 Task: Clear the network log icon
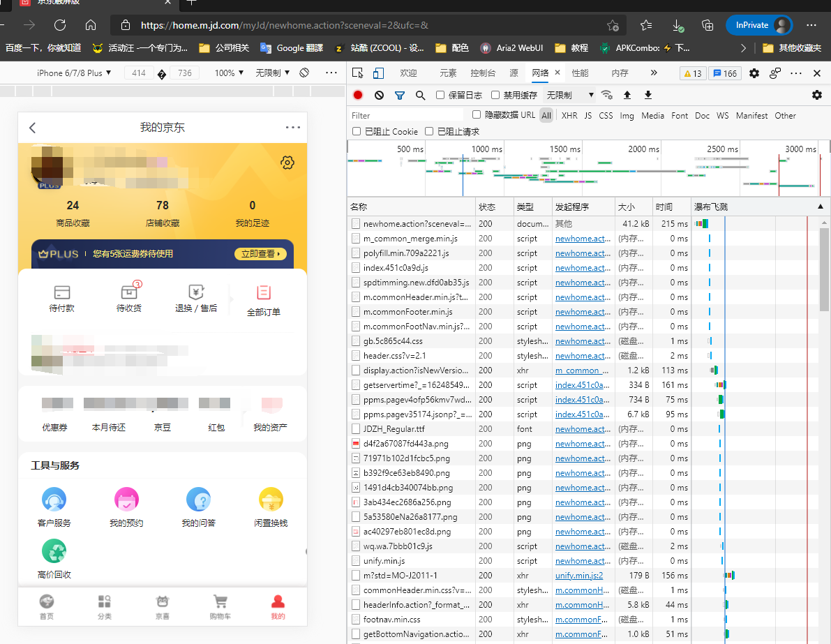tap(379, 95)
